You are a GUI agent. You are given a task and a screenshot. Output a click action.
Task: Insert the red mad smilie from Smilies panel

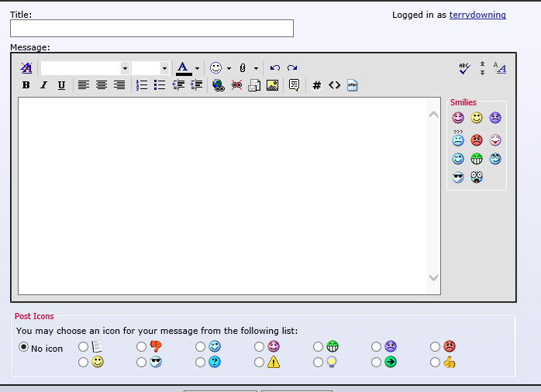(x=477, y=140)
